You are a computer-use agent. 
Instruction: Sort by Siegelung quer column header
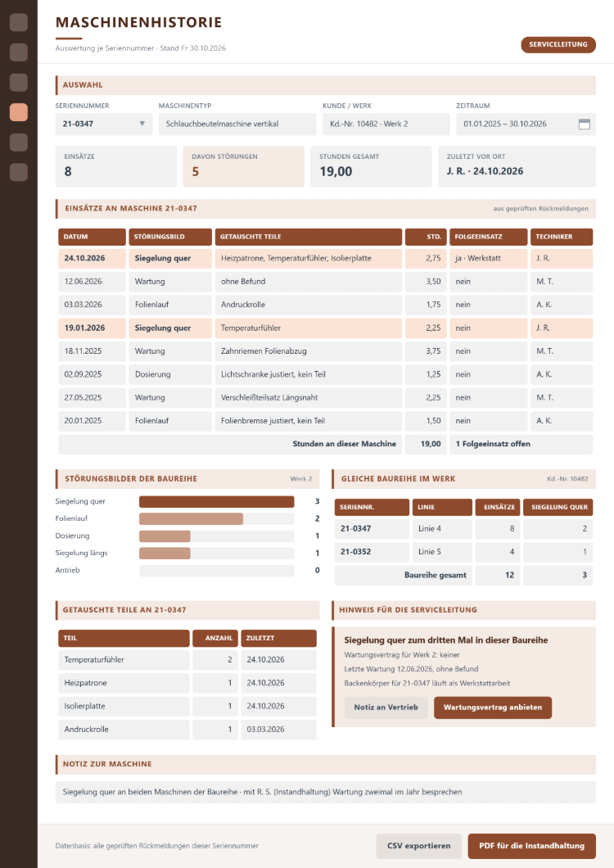tap(558, 507)
